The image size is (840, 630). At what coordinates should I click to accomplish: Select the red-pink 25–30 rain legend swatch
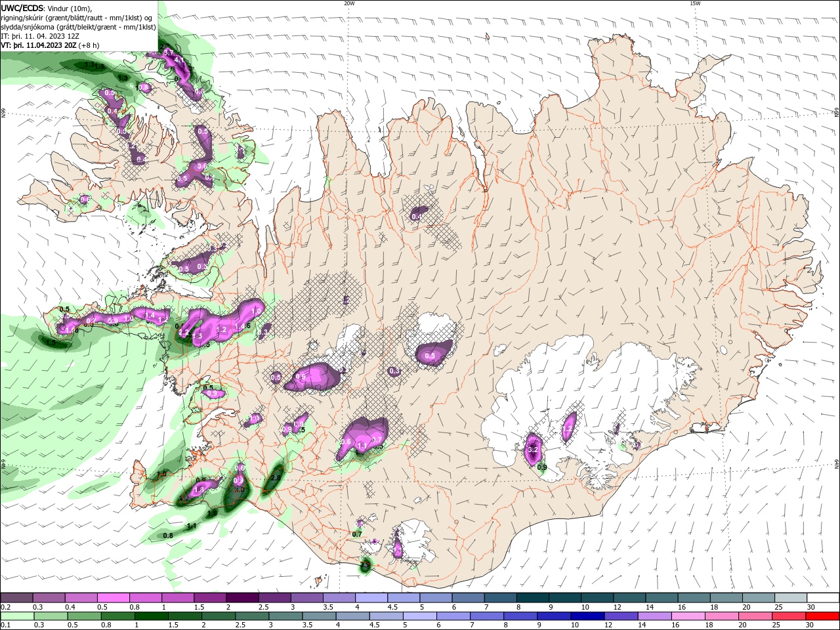787,616
